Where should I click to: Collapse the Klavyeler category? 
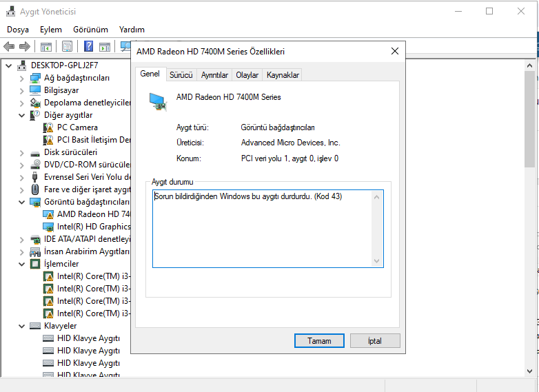pyautogui.click(x=21, y=326)
